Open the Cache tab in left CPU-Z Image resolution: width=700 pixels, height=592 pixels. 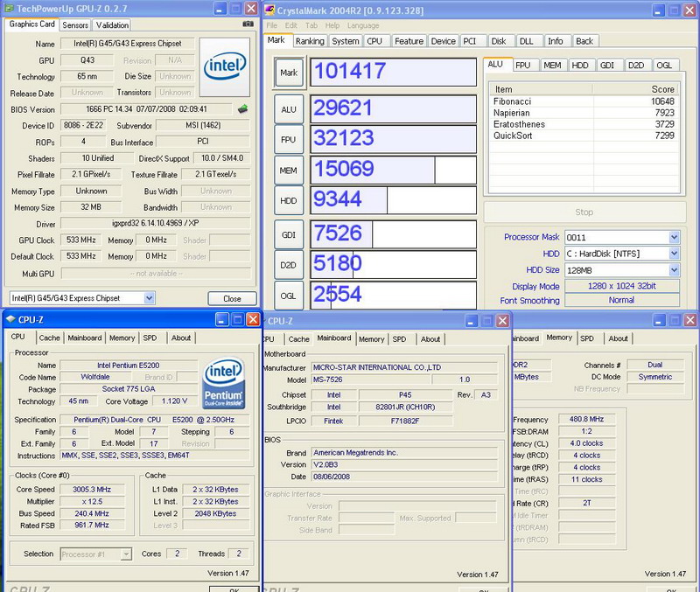click(x=49, y=338)
